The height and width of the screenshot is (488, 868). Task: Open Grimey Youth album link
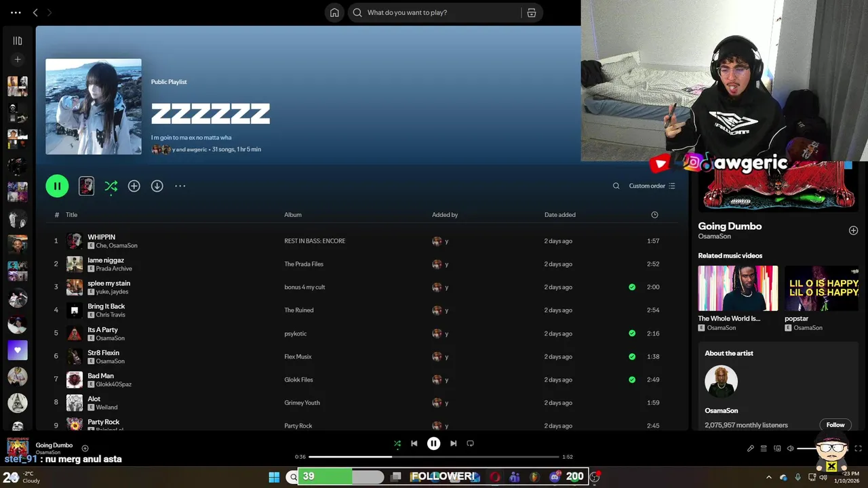(302, 403)
